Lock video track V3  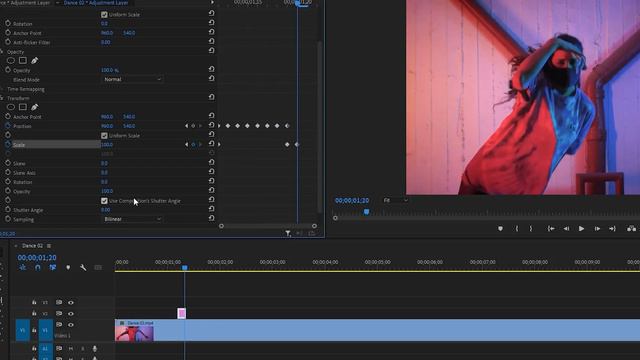click(x=34, y=302)
